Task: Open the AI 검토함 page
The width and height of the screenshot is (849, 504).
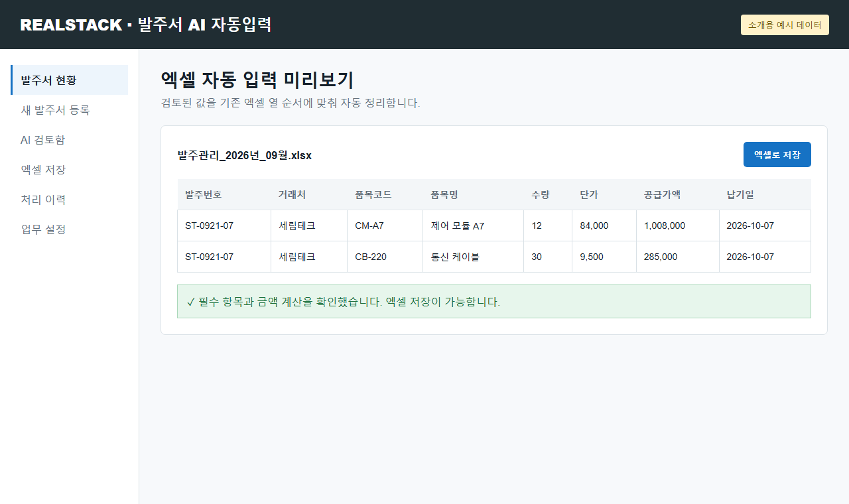Action: point(70,140)
